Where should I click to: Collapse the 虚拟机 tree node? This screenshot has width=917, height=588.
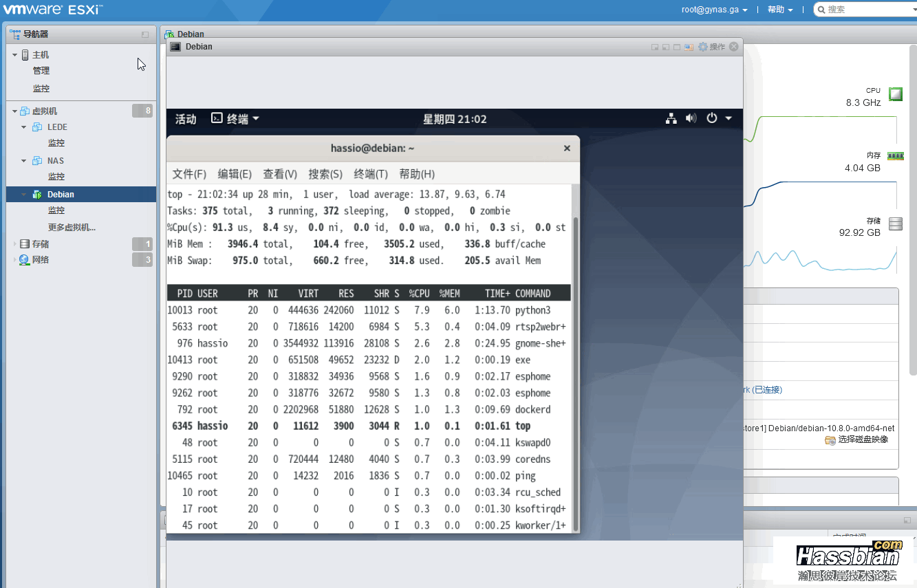click(x=14, y=111)
